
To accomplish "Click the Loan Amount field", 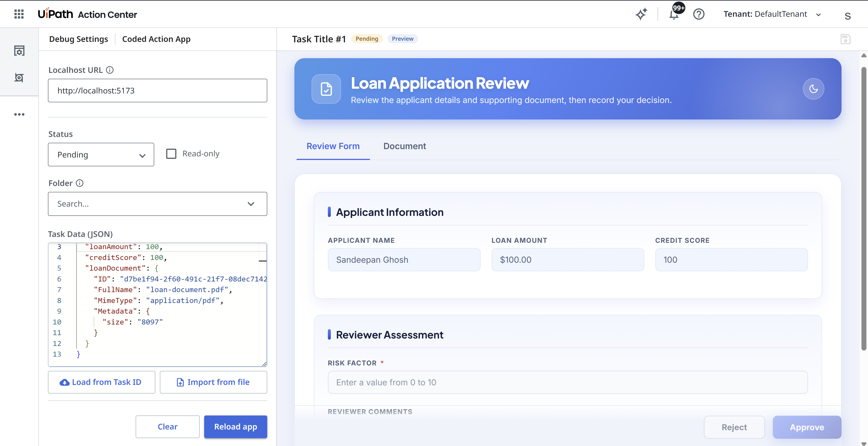I will tap(568, 260).
